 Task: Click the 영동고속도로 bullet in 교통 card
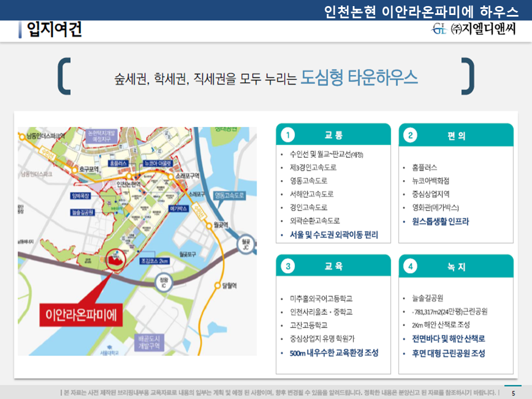(309, 181)
